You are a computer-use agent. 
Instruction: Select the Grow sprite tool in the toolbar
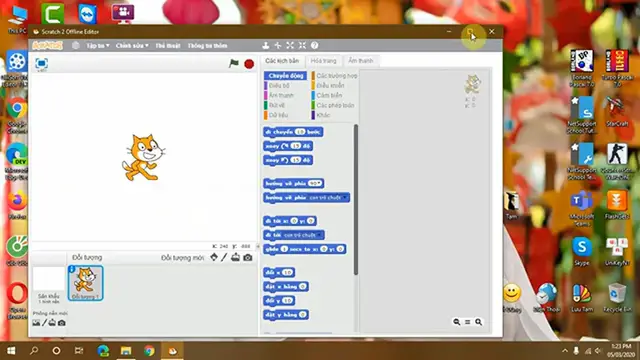290,45
